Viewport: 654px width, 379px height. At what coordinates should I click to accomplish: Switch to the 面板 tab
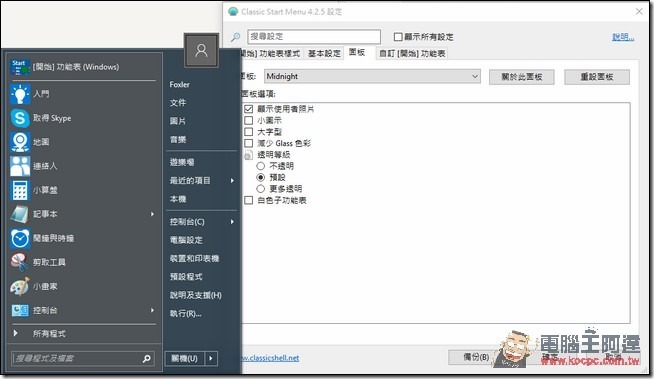tap(357, 52)
